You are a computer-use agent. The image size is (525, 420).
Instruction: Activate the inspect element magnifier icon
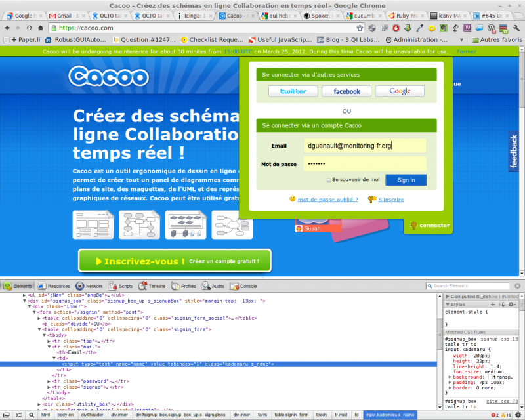click(31, 415)
